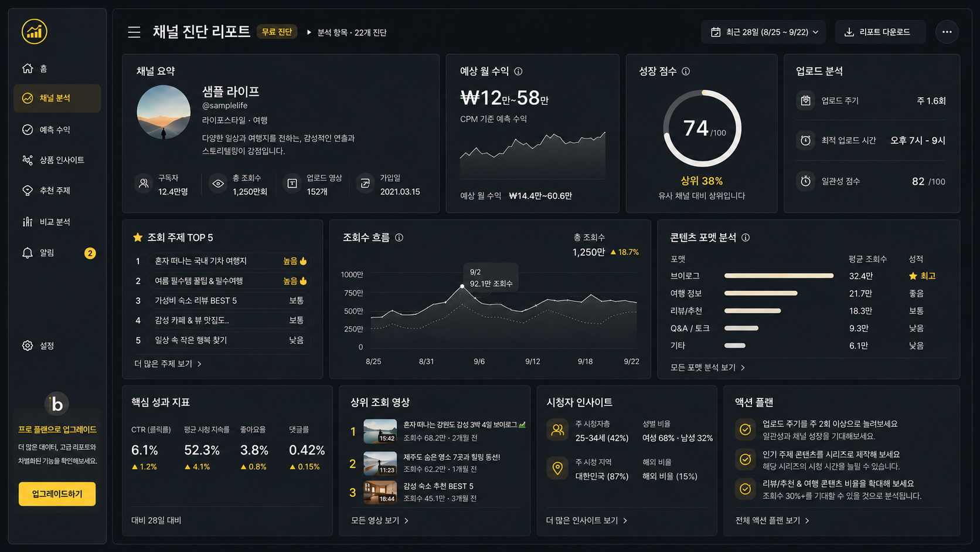Screen dimensions: 980x552
Task: Click the 9/2 peak point on chart
Action: [462, 286]
